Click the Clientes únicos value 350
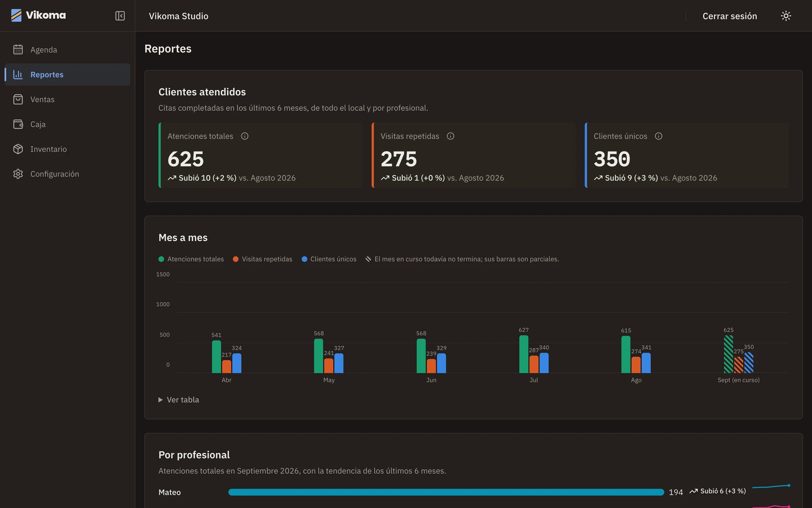The height and width of the screenshot is (508, 812). pos(612,158)
